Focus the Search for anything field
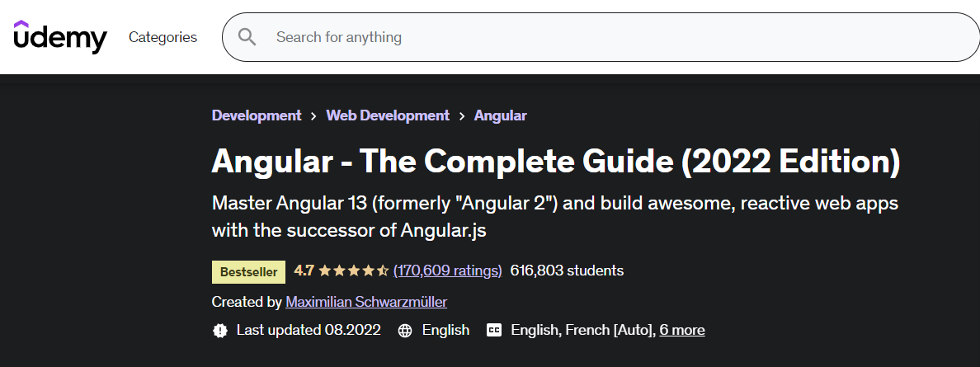 (601, 37)
